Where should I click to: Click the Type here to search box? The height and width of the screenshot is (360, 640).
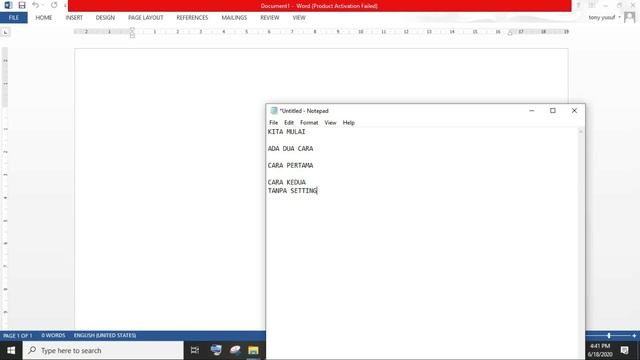click(x=103, y=350)
